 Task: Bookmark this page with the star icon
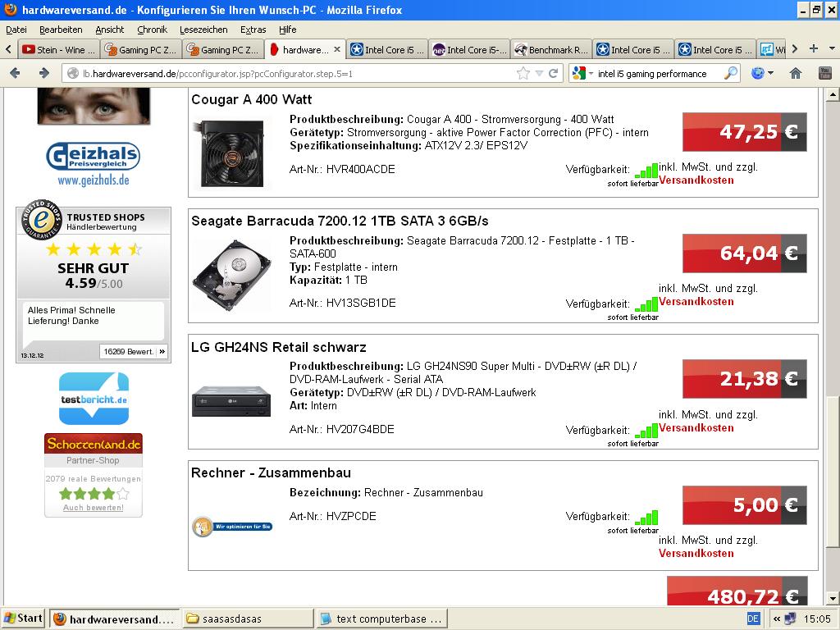523,73
